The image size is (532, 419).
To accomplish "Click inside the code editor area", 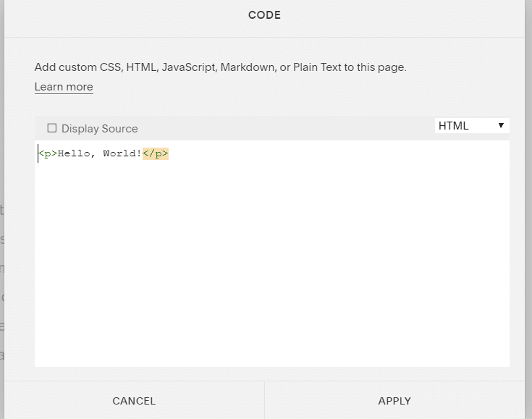I will click(x=271, y=253).
